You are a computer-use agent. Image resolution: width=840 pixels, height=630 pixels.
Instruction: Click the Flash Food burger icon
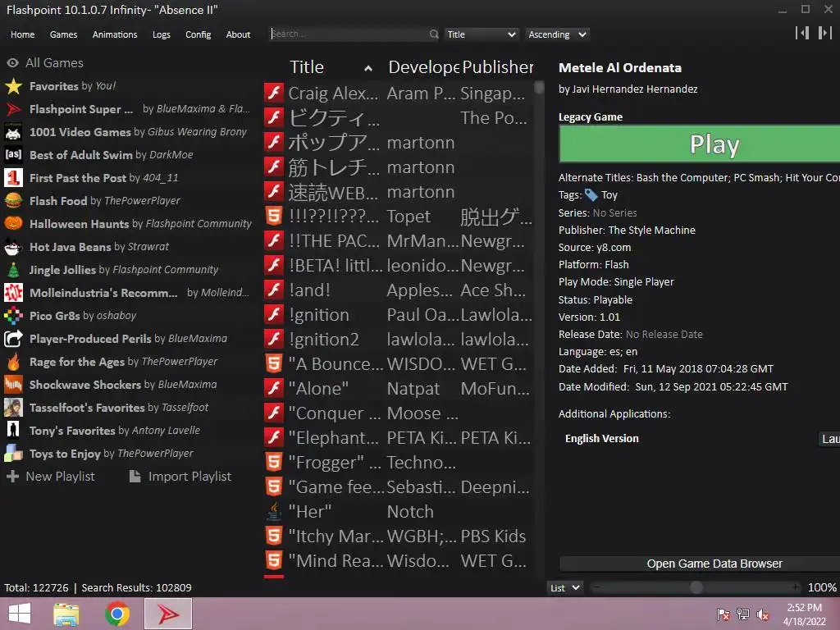click(13, 201)
